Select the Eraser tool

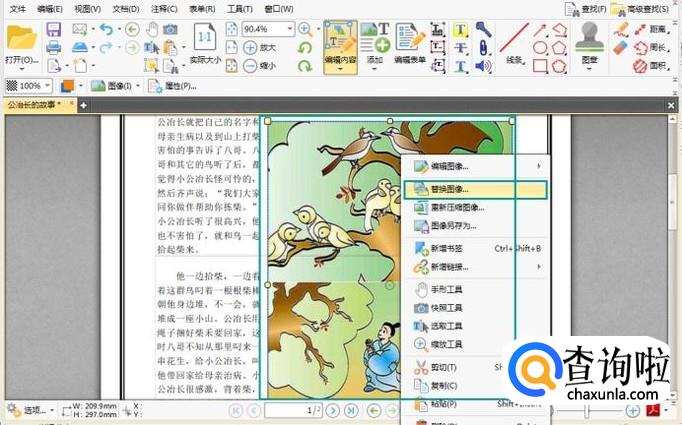point(621,47)
